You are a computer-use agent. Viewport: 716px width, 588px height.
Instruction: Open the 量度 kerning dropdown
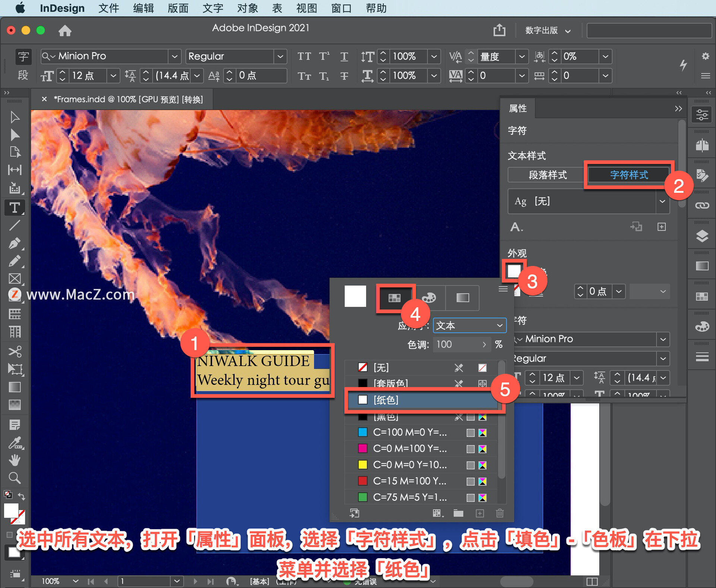(x=522, y=57)
